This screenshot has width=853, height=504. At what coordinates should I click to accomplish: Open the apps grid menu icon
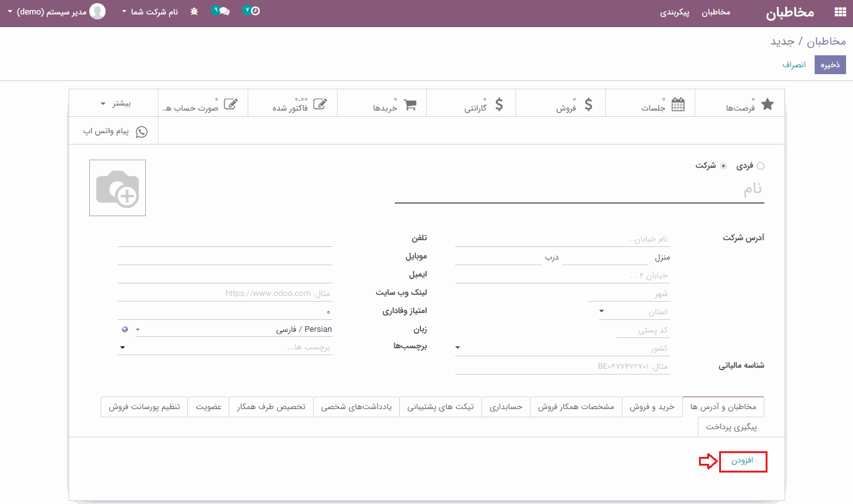click(839, 12)
